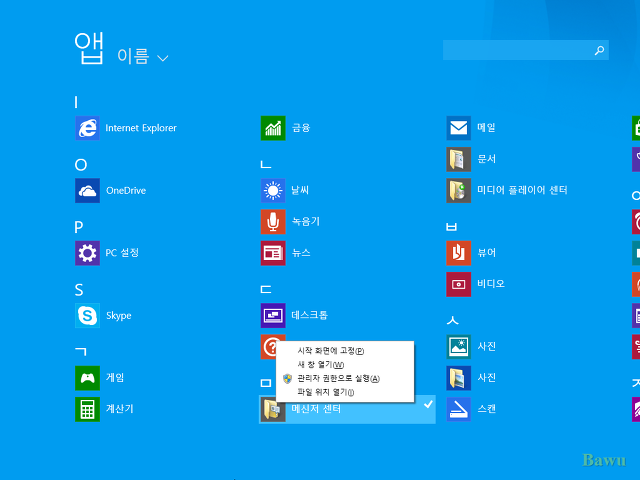Click the 메신저 센터 folder icon
The width and height of the screenshot is (640, 480).
273,409
